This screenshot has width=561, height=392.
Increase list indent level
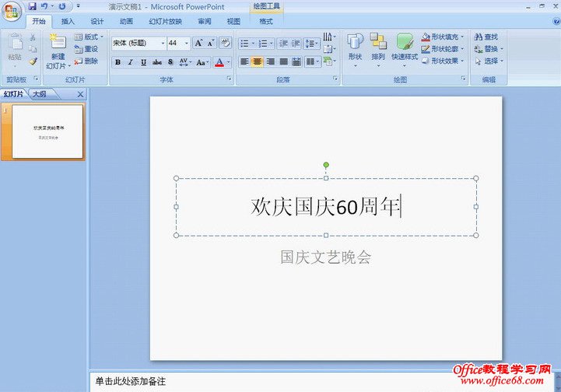pos(296,44)
